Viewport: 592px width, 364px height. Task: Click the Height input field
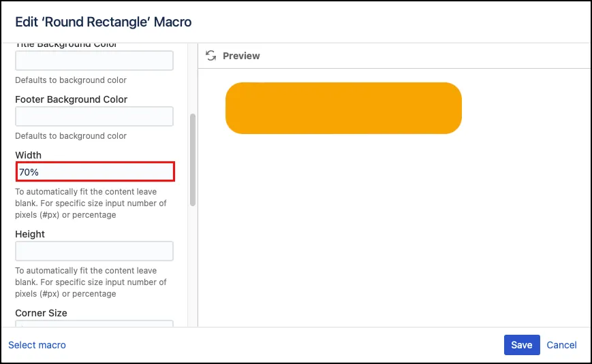click(95, 251)
